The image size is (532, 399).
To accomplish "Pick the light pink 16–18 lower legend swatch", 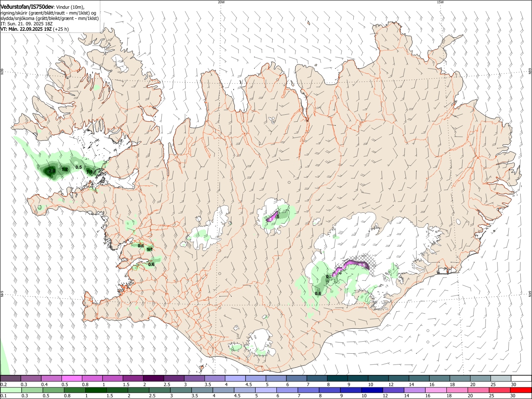I will coord(436,390).
